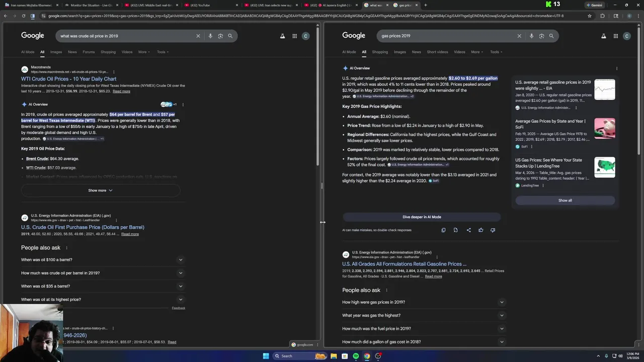Open the LendingTree US map thumbnail
This screenshot has width=644, height=362.
(x=604, y=167)
